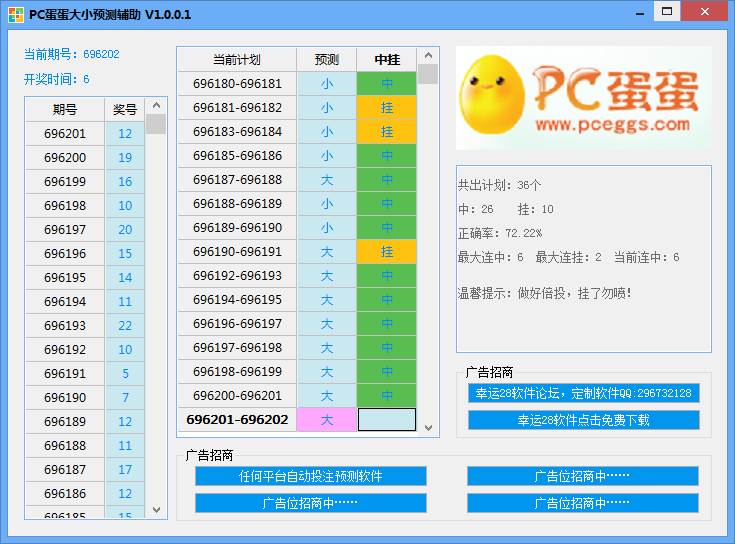Click orange 挂 cell for plan 696190-696191
Image resolution: width=735 pixels, height=544 pixels.
pyautogui.click(x=387, y=252)
